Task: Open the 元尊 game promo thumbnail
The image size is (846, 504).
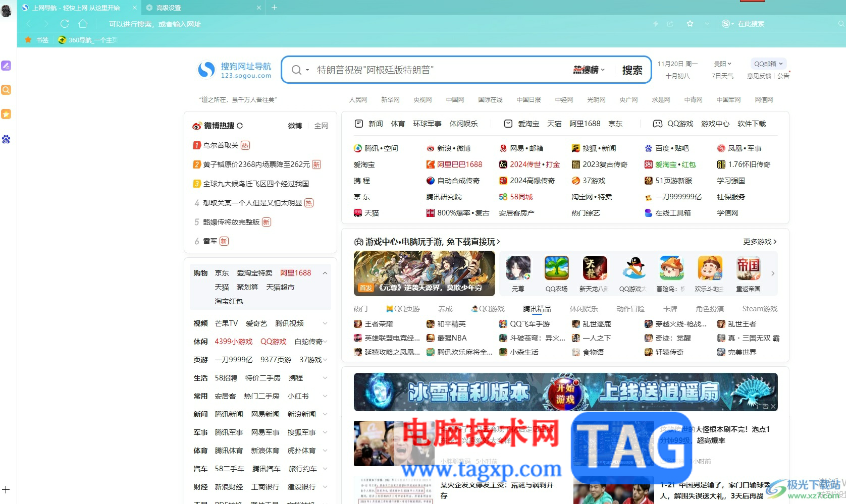Action: (x=425, y=273)
